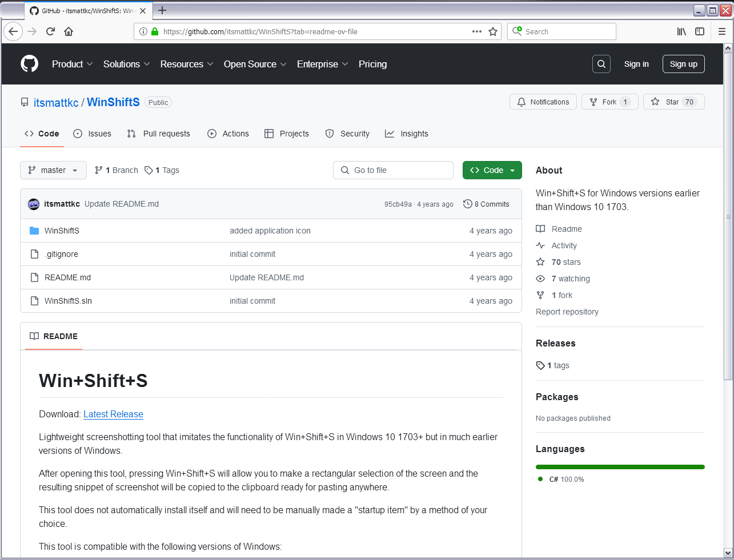Click the GitHub search magnifier button
Viewport: 734px width, 560px height.
(x=601, y=64)
